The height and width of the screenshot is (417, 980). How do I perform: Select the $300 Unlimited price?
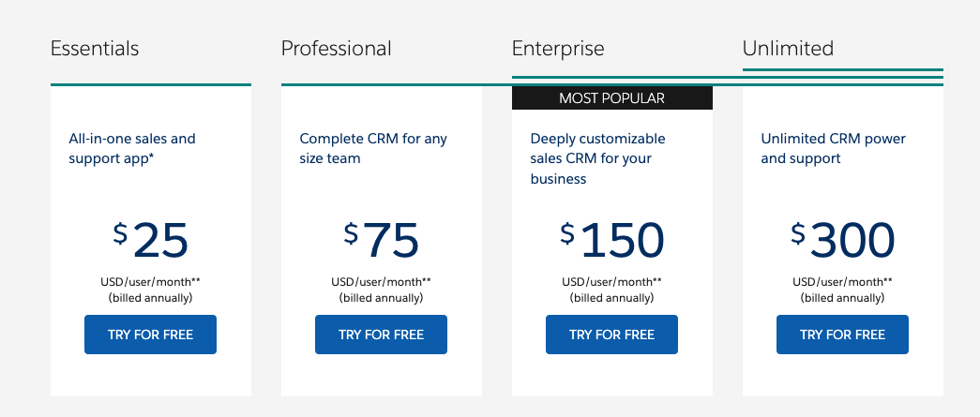click(843, 240)
